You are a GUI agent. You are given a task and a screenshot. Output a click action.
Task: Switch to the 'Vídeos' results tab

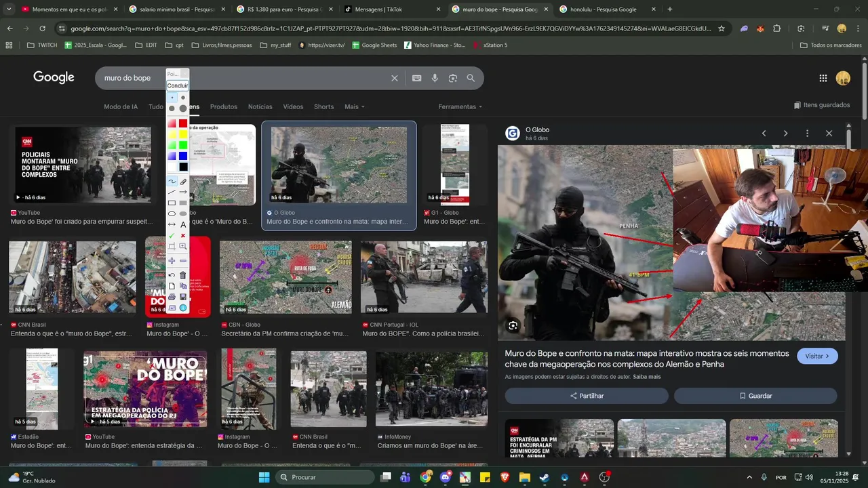pos(293,106)
